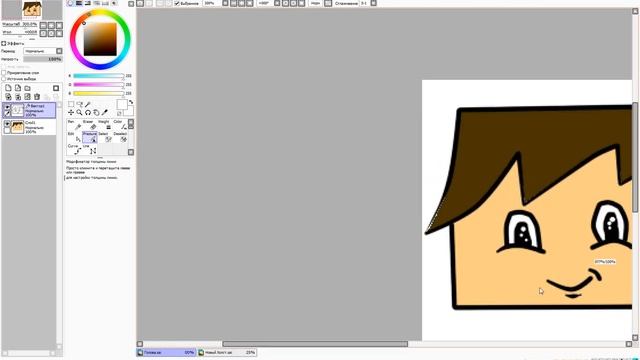
Task: Switch to the first document tab at 50%
Action: click(x=166, y=352)
